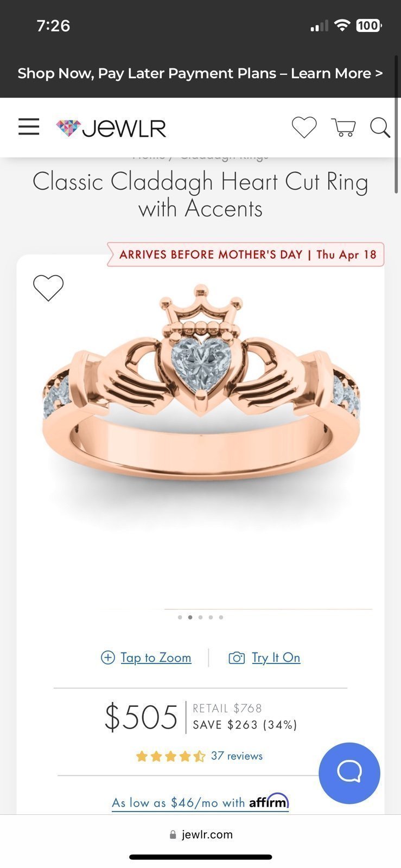Click the Try It On camera icon

[237, 658]
